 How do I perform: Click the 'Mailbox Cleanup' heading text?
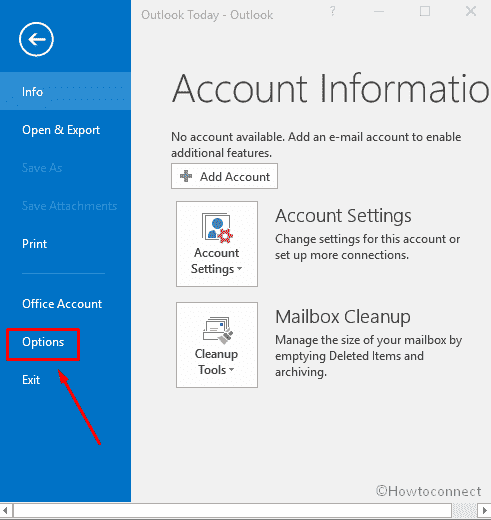coord(343,316)
